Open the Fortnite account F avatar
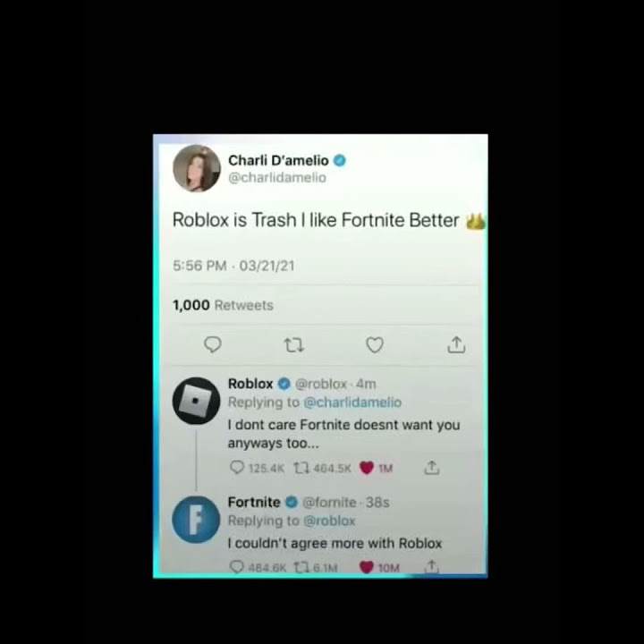Viewport: 644px width, 644px height. 196,520
